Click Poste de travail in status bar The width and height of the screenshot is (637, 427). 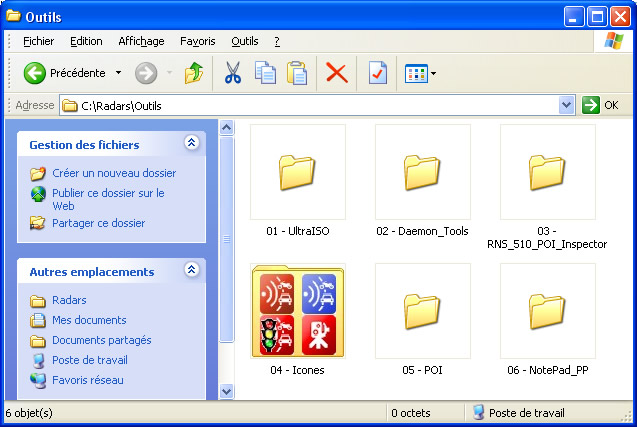tap(526, 413)
